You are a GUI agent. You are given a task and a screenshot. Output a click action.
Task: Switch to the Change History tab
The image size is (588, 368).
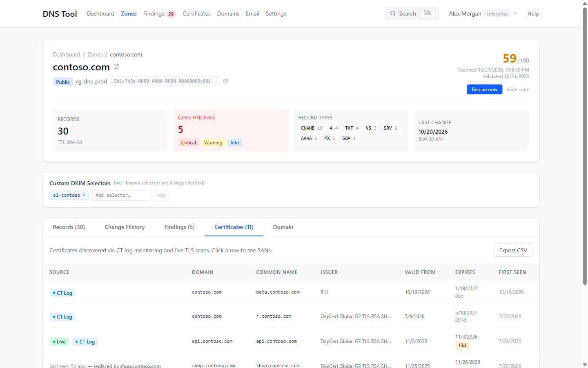coord(125,227)
